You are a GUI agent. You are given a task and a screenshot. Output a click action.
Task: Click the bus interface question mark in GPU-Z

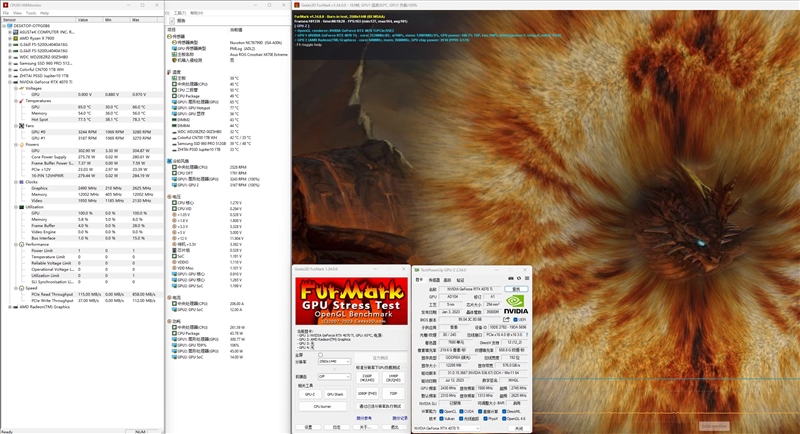(527, 335)
